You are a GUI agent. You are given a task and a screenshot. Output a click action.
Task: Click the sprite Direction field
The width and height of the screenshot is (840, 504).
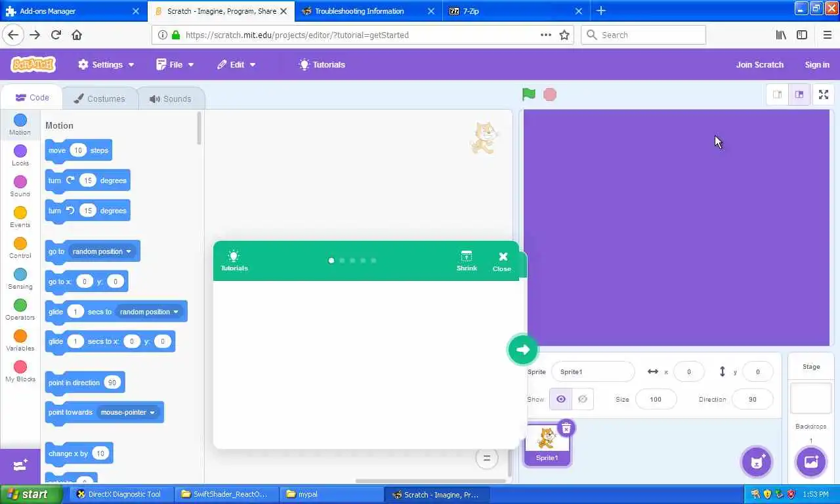pyautogui.click(x=752, y=399)
